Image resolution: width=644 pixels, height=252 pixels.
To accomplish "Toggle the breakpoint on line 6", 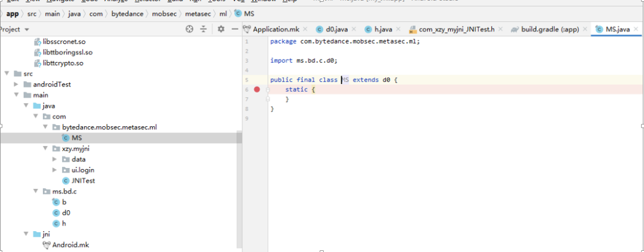I will 257,89.
